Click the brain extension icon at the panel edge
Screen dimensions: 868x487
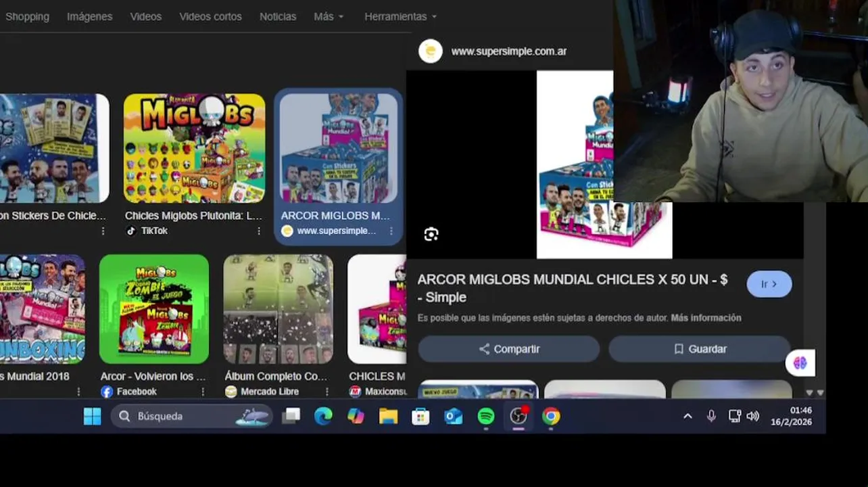click(x=800, y=363)
